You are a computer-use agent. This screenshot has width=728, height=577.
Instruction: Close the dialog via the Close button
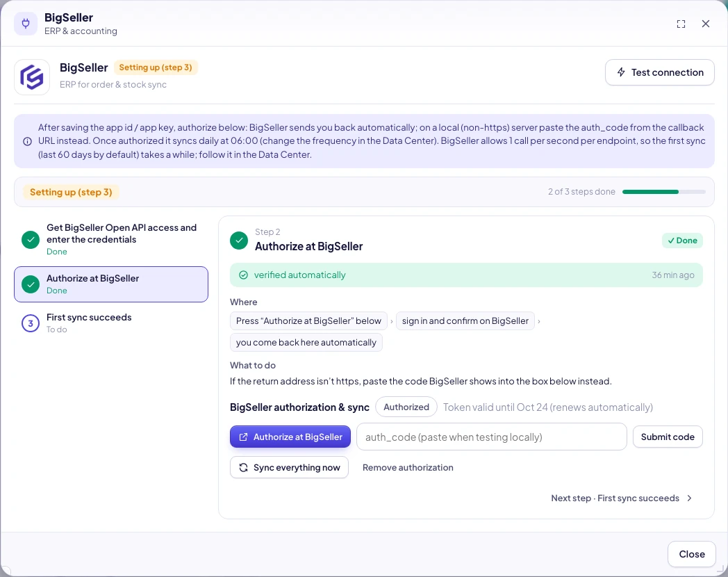click(692, 554)
